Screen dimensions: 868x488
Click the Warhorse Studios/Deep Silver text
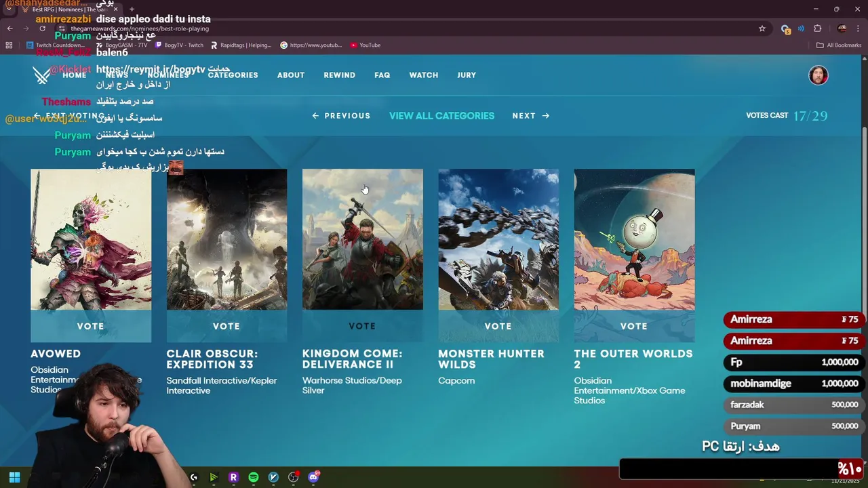point(352,386)
